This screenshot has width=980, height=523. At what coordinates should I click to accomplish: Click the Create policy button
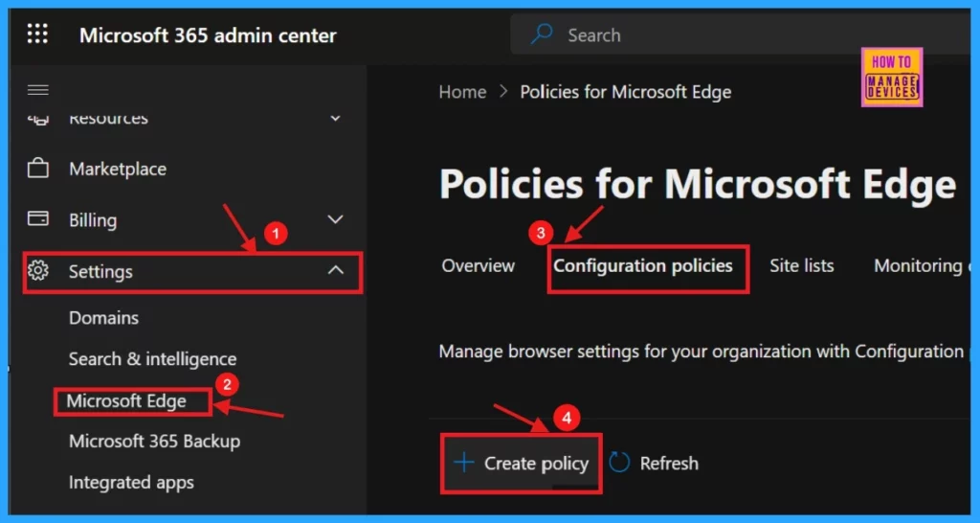(522, 463)
